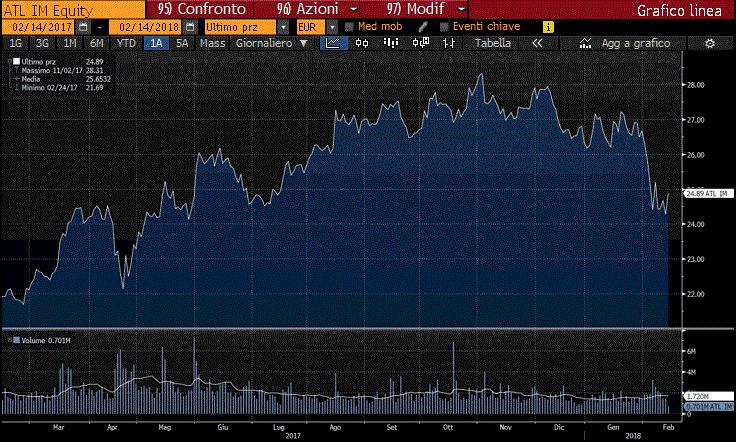This screenshot has width=736, height=442.
Task: Expand the EUR currency dropdown
Action: [332, 27]
